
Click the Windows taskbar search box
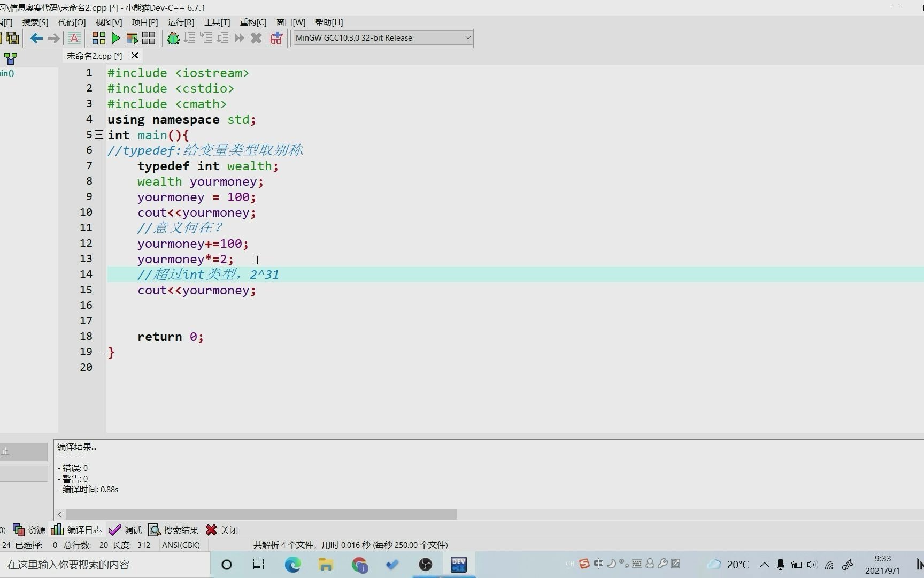(105, 565)
